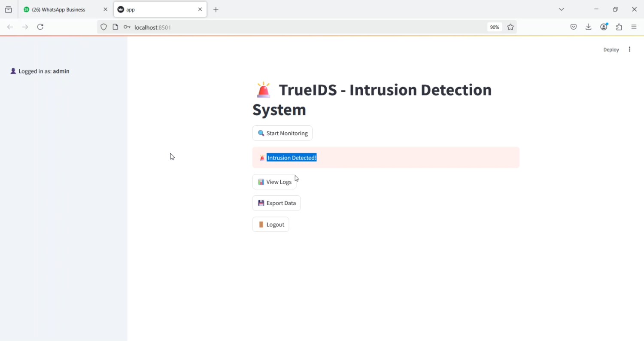Image resolution: width=644 pixels, height=341 pixels.
Task: Click the tracking protection shield icon
Action: coord(103,27)
